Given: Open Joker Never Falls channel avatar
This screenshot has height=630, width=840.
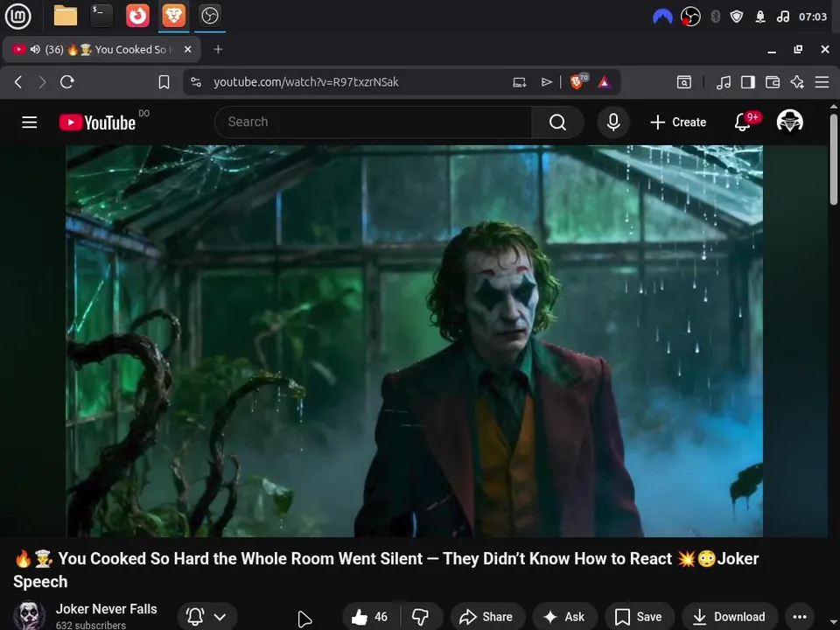Looking at the screenshot, I should click(x=29, y=615).
